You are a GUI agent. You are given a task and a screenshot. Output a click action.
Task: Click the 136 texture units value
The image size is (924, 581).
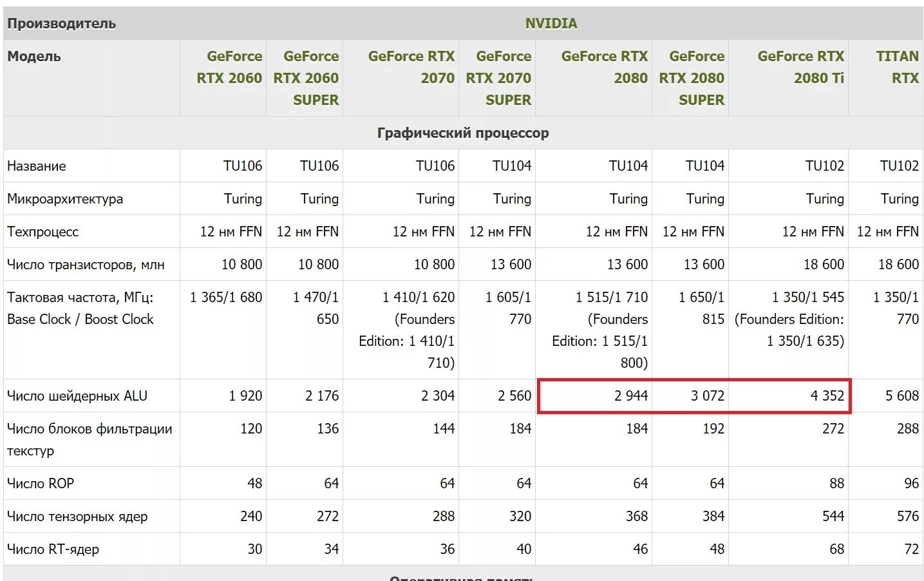coord(328,429)
